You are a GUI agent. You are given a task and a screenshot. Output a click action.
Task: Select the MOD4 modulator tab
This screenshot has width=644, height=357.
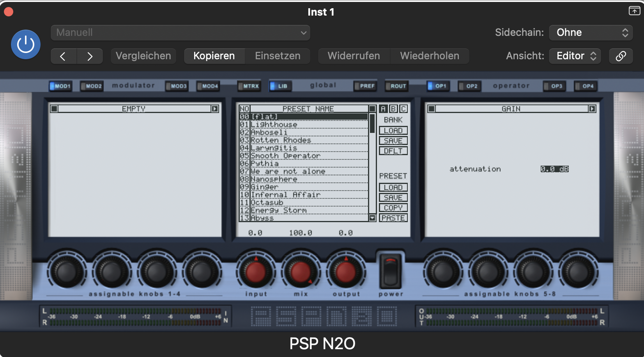(x=208, y=86)
